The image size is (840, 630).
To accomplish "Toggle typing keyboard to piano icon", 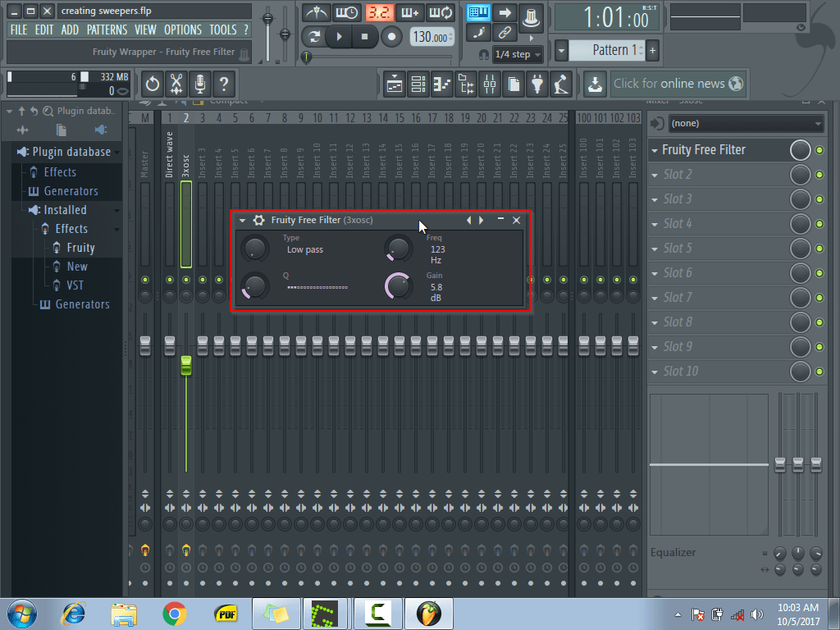I will pyautogui.click(x=478, y=12).
